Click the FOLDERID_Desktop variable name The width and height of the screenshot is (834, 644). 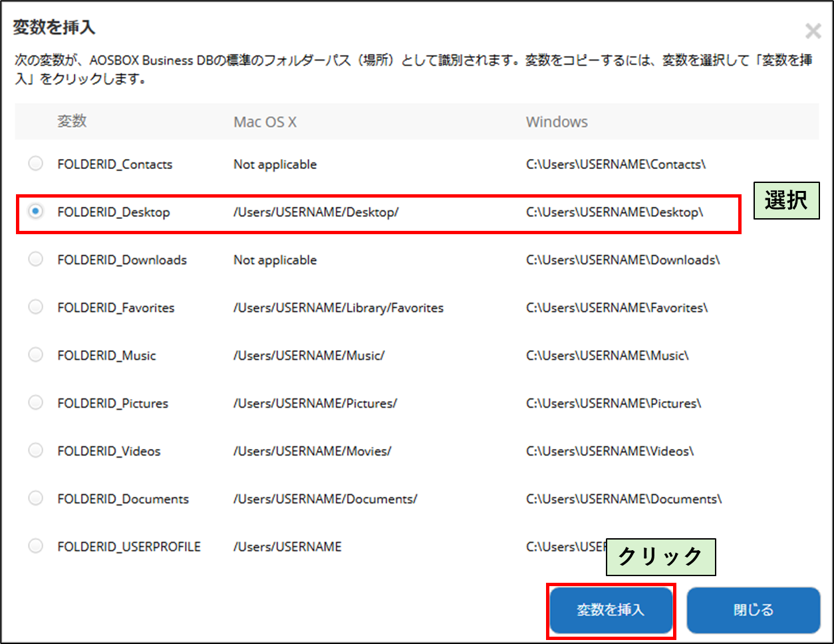(x=114, y=212)
